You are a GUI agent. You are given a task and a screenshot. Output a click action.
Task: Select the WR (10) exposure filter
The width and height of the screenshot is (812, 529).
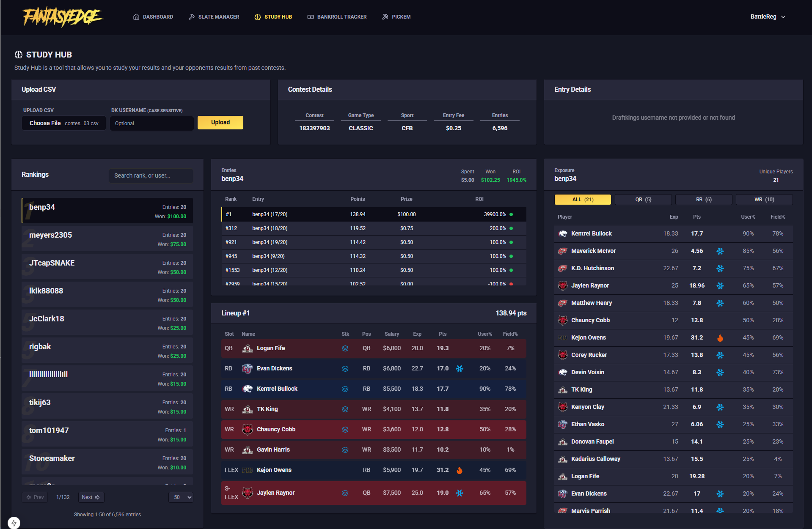point(764,200)
